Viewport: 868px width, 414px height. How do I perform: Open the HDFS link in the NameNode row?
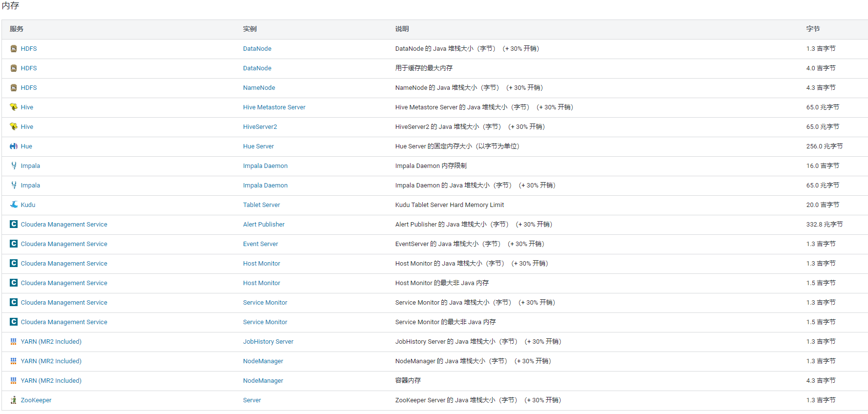point(29,88)
